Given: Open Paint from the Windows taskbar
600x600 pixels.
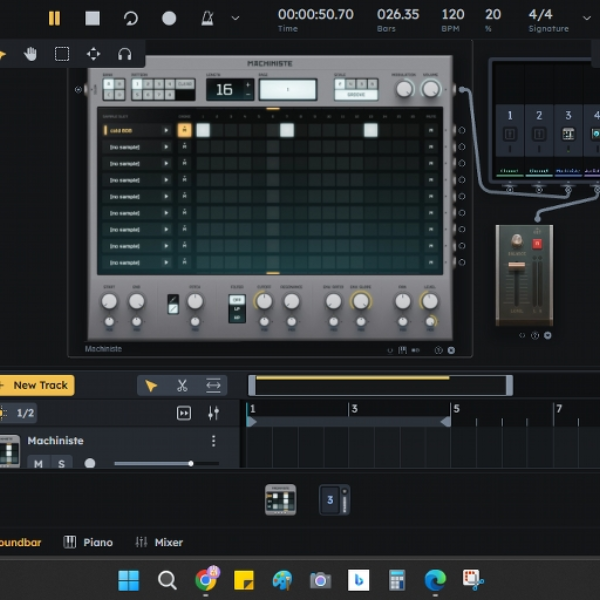Looking at the screenshot, I should tap(282, 580).
